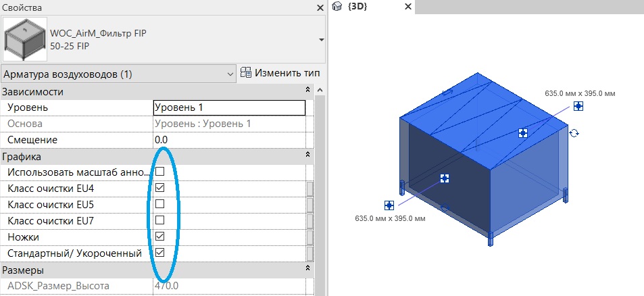Click the connector grip beside the lower 635.0 мм label
Viewport: 644px width, 296px height.
coord(389,205)
